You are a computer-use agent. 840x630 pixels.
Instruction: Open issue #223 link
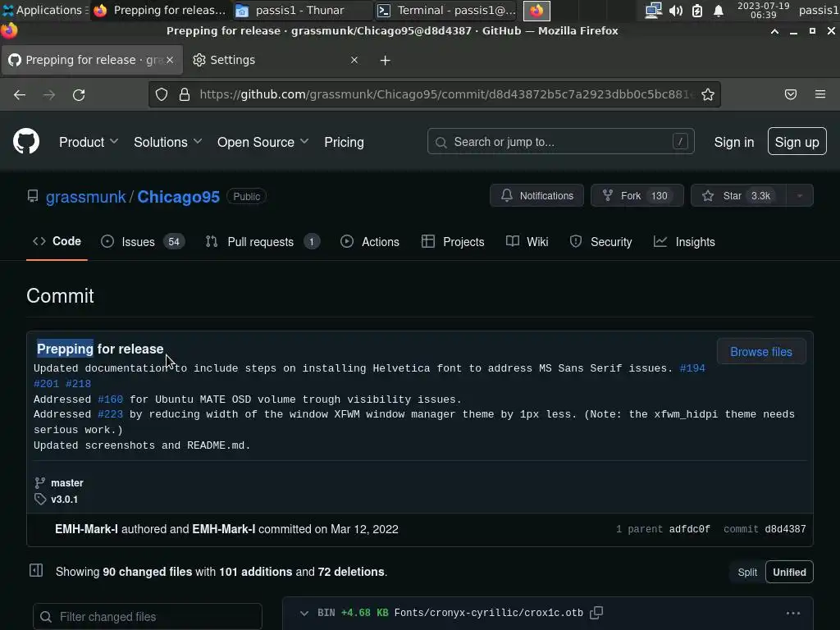[111, 414]
